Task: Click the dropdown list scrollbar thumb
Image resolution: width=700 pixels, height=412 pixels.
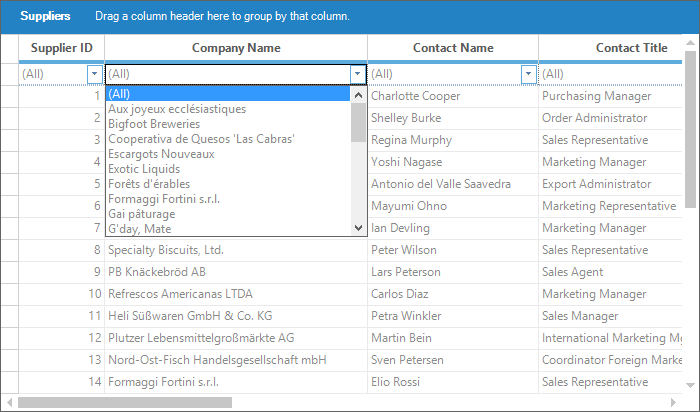Action: (x=358, y=122)
